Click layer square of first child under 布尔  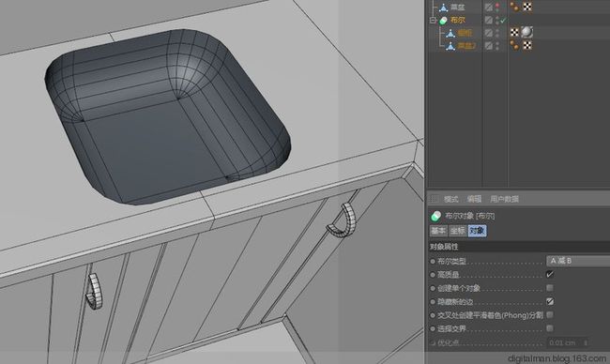click(489, 33)
